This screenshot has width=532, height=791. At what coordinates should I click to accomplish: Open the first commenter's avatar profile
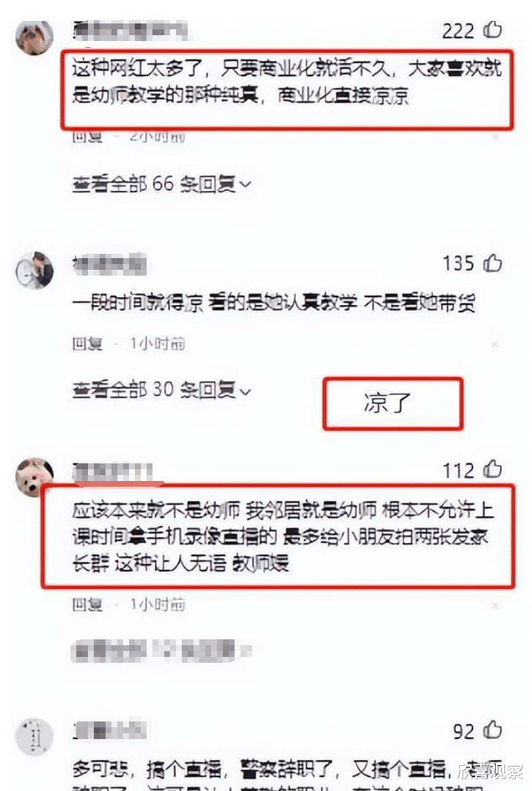(x=34, y=36)
